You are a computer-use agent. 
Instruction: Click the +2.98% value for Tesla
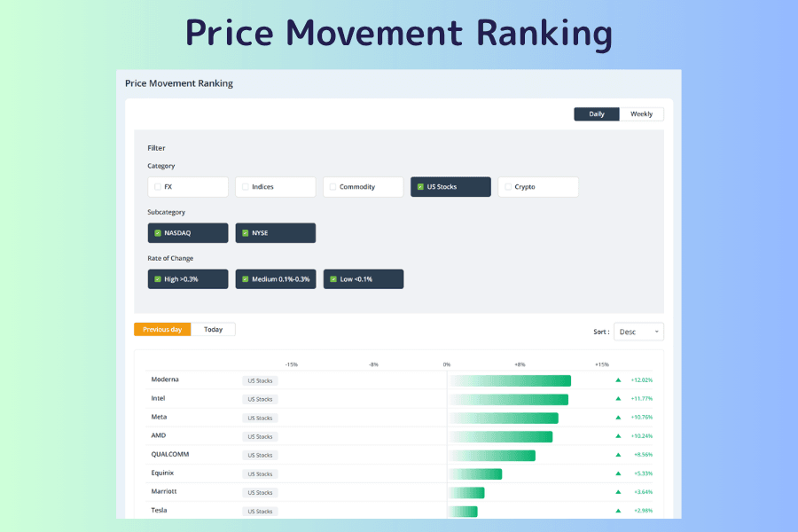pyautogui.click(x=643, y=511)
